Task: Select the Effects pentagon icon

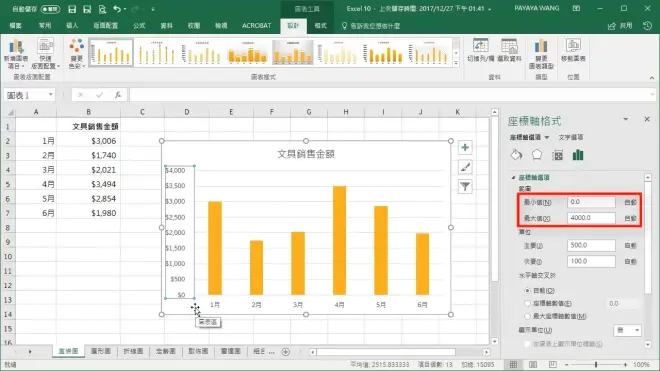Action: (x=537, y=155)
